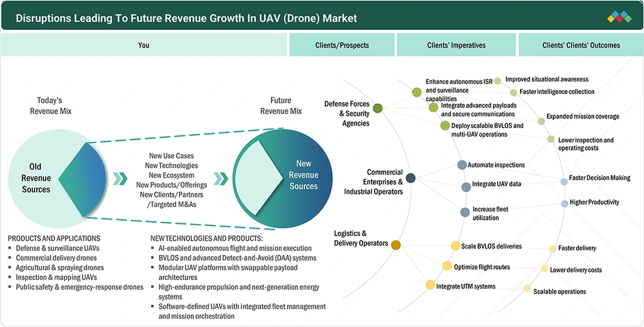644x327 pixels.
Task: Click the Lower delivery costs node dot
Action: click(x=544, y=268)
